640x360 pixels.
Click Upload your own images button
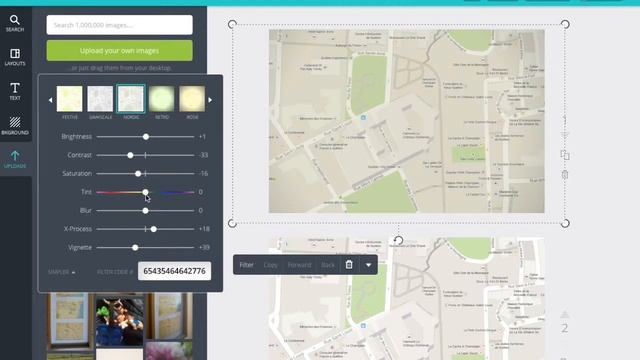pyautogui.click(x=120, y=51)
